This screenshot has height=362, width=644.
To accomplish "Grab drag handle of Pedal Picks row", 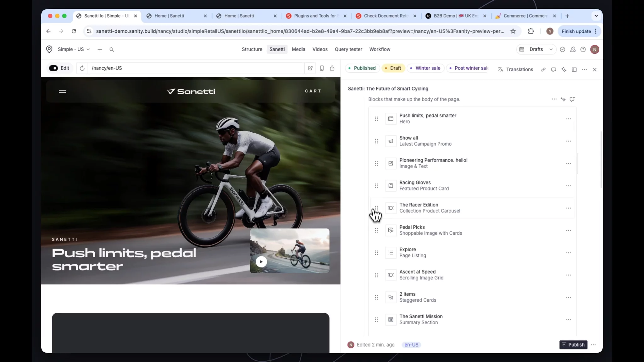I will 376,230.
